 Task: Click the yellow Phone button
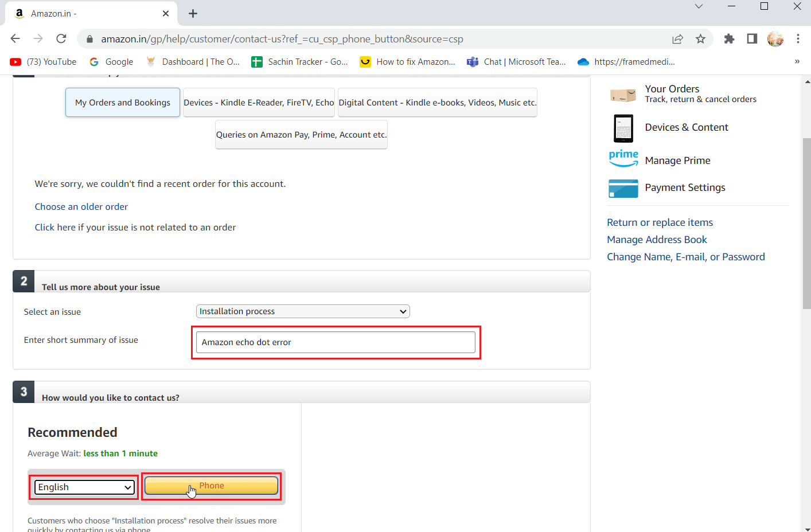(x=211, y=486)
